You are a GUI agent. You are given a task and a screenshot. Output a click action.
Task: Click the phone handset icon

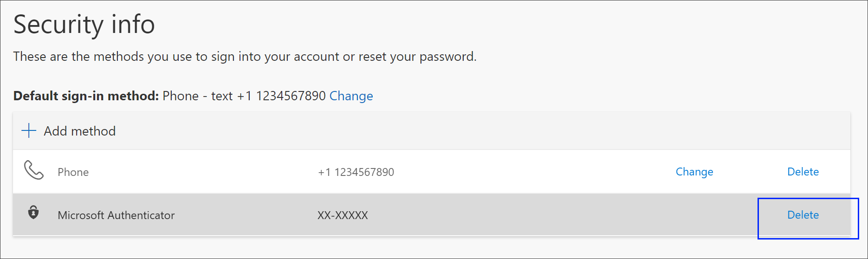pos(33,170)
